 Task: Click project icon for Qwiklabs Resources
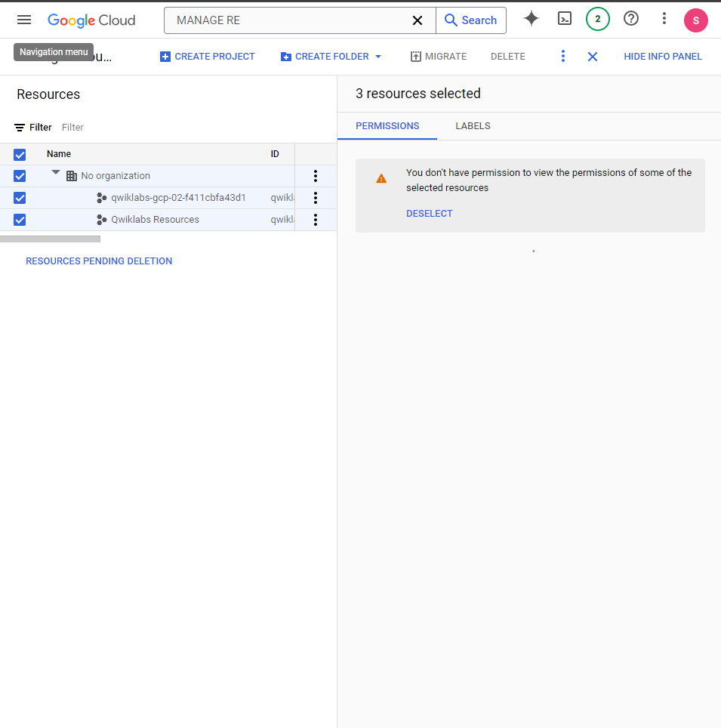click(101, 220)
